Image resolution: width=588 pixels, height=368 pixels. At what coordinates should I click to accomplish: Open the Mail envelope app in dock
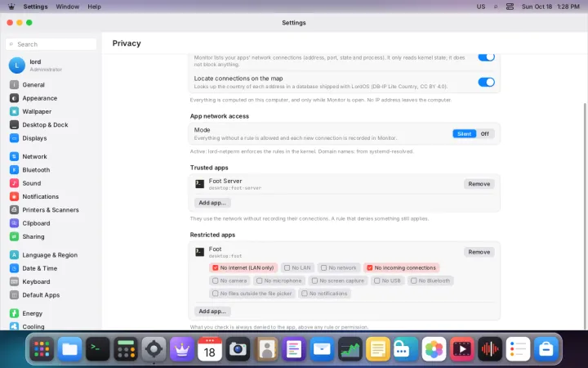coord(322,349)
